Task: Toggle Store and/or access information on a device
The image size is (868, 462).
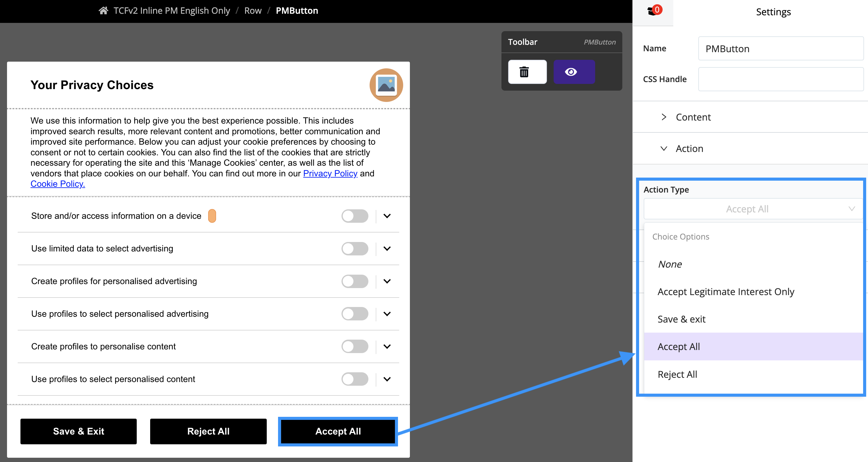Action: [355, 216]
